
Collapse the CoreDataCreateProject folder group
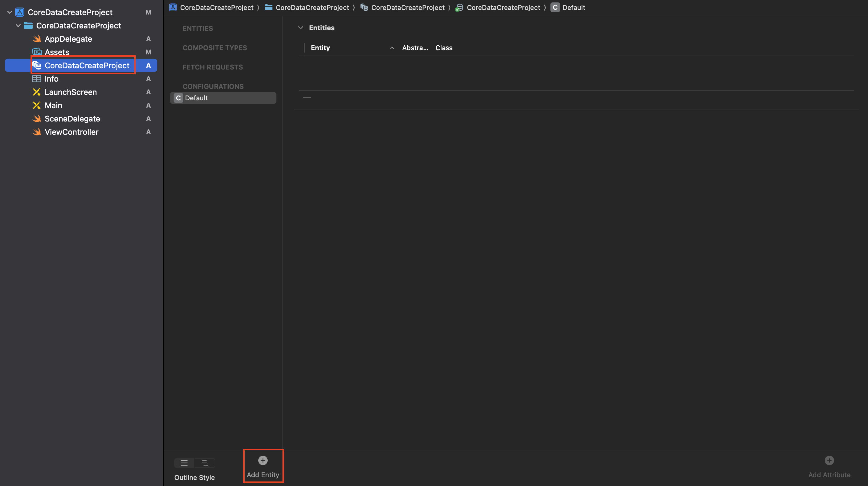tap(18, 26)
